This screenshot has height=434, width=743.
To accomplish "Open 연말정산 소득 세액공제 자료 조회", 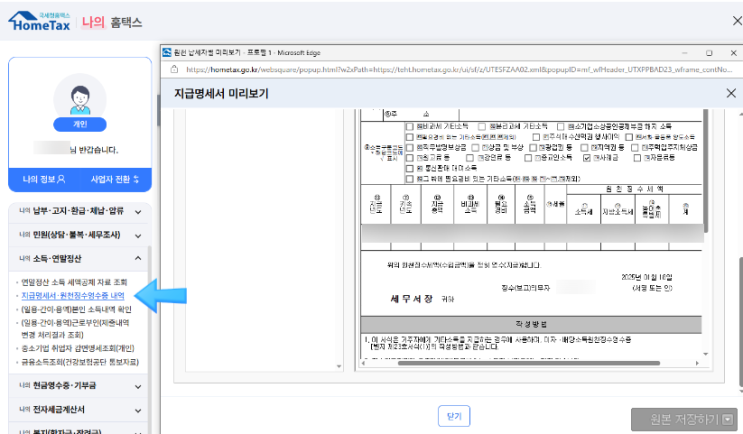I will point(74,282).
